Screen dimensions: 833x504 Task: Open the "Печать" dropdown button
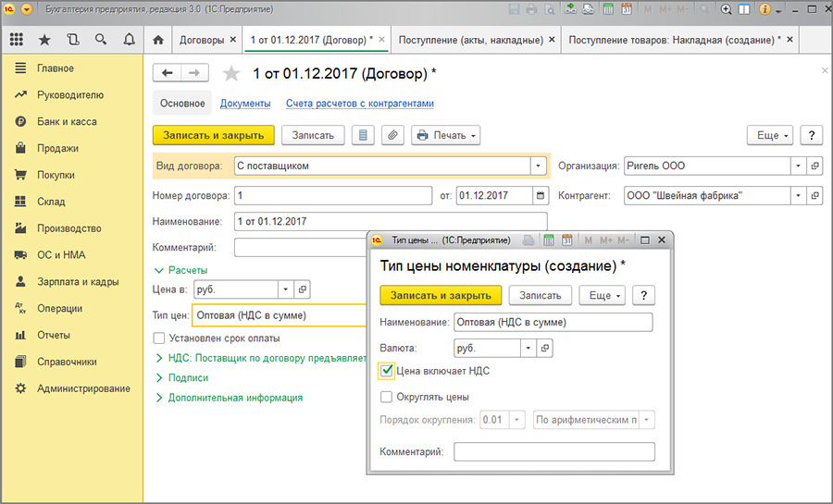click(x=447, y=135)
